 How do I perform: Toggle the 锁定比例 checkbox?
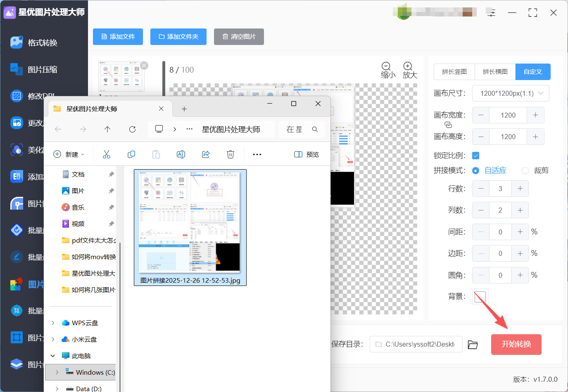475,156
